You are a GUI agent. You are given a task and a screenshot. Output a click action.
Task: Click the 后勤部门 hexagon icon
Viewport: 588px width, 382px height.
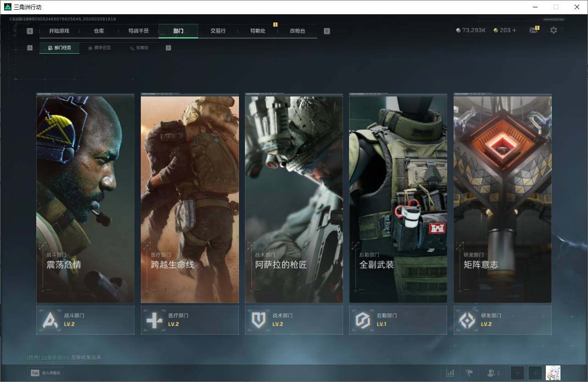[x=363, y=320]
